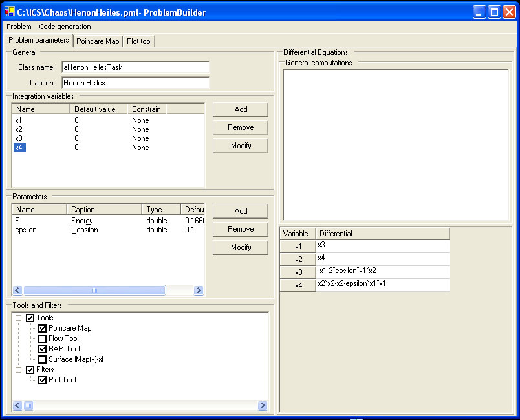Viewport: 520px width, 420px height.
Task: Select the Poincare Map tree item label
Action: tap(70, 328)
